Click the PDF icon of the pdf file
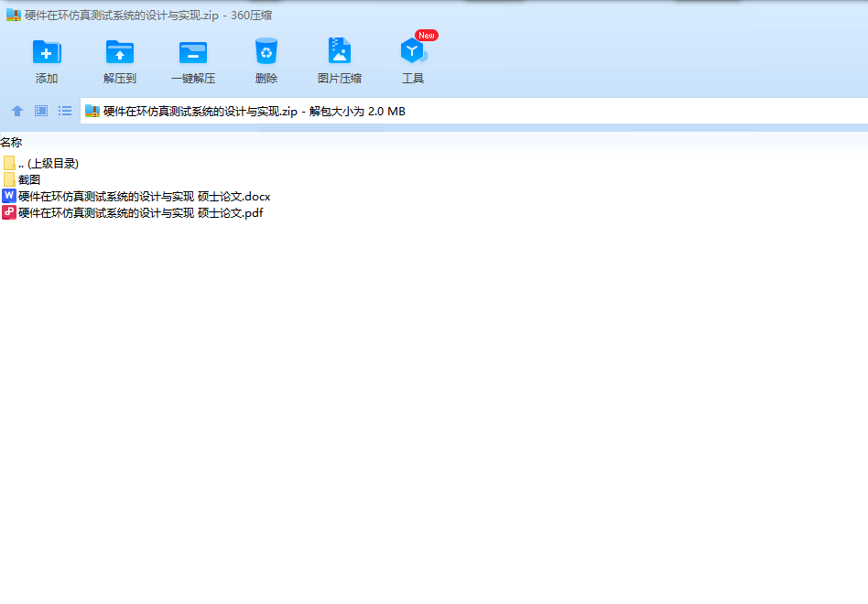The height and width of the screenshot is (604, 868). 9,212
